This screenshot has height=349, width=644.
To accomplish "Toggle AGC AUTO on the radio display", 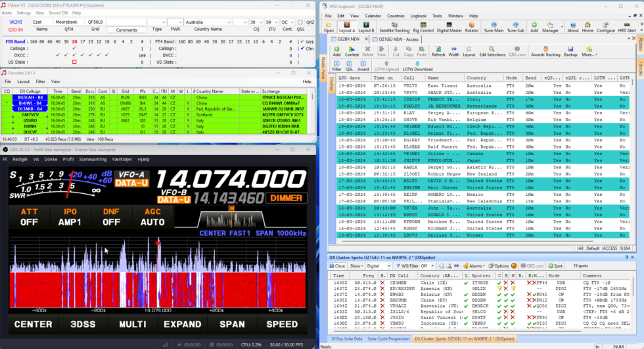I will tap(152, 217).
